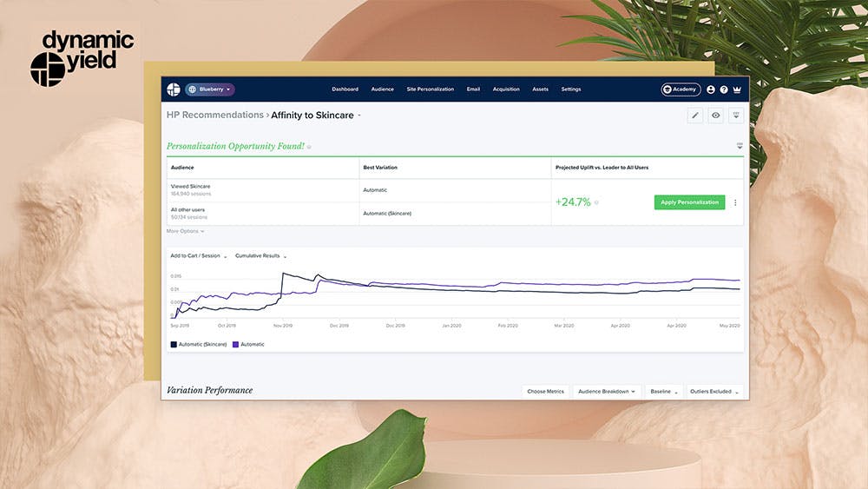Screen dimensions: 868x489
Task: Open the Dashboard menu
Action: [x=345, y=89]
